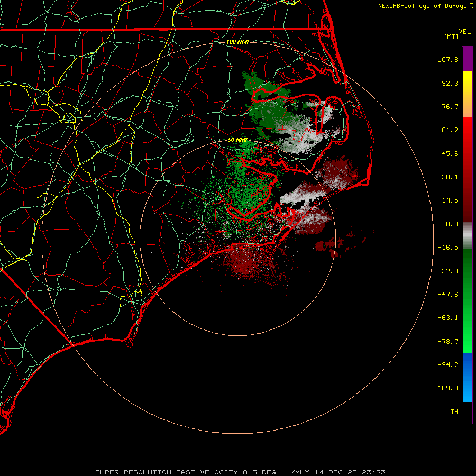476x476 pixels.
Task: Pick the purple segment of color bar
Action: [x=467, y=59]
